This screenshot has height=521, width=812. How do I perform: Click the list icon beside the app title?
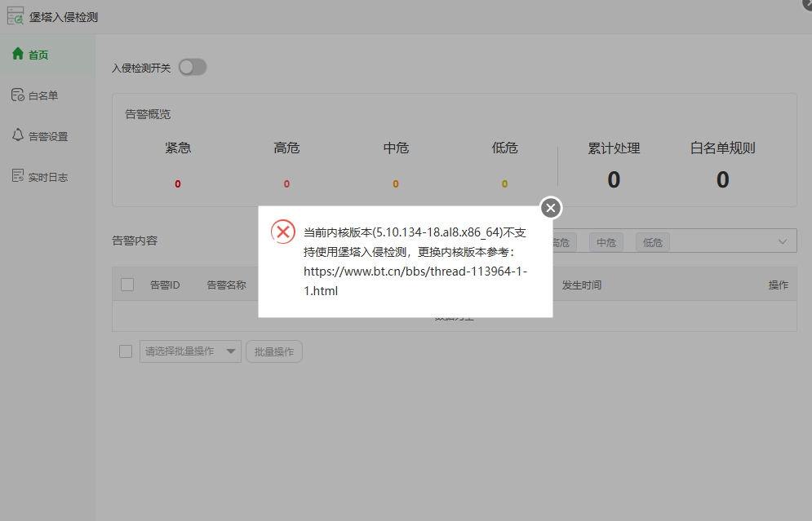click(x=14, y=15)
